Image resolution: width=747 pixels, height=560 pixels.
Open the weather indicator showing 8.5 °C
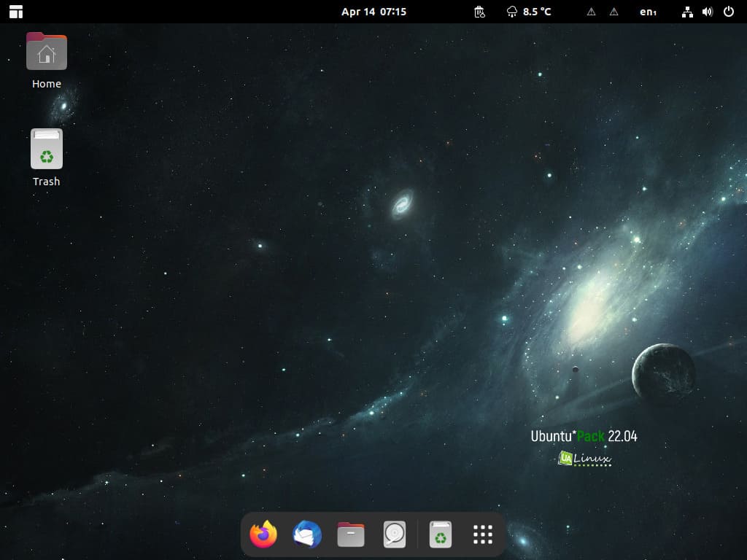(x=529, y=12)
